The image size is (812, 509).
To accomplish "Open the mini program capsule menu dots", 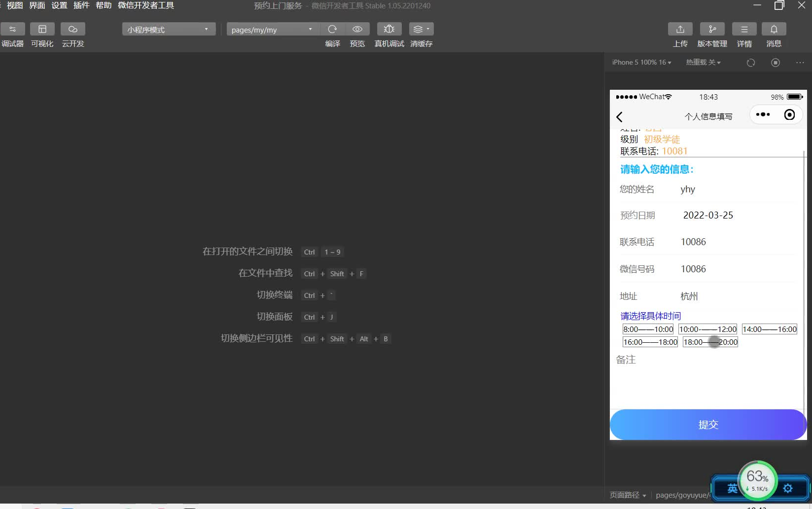I will [x=763, y=114].
